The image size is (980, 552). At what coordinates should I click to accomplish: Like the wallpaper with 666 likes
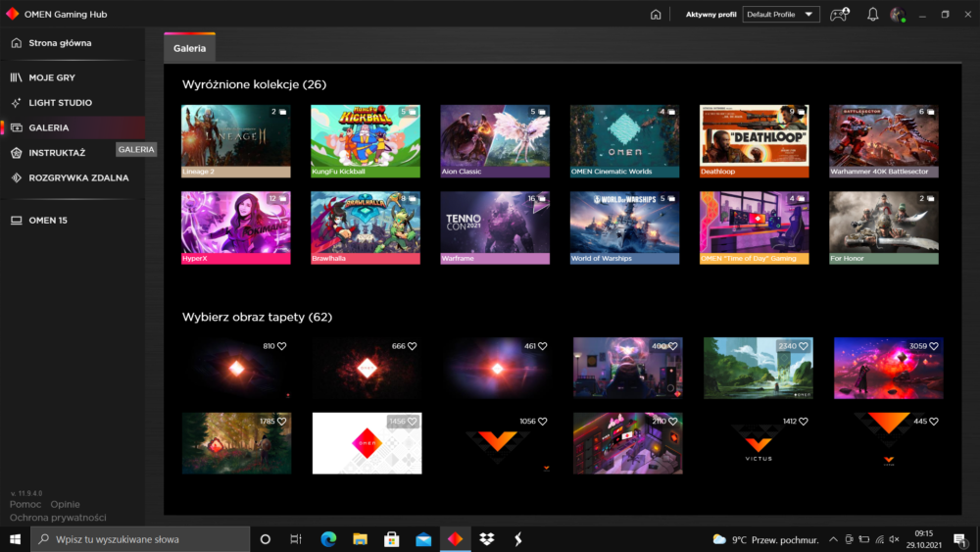412,346
